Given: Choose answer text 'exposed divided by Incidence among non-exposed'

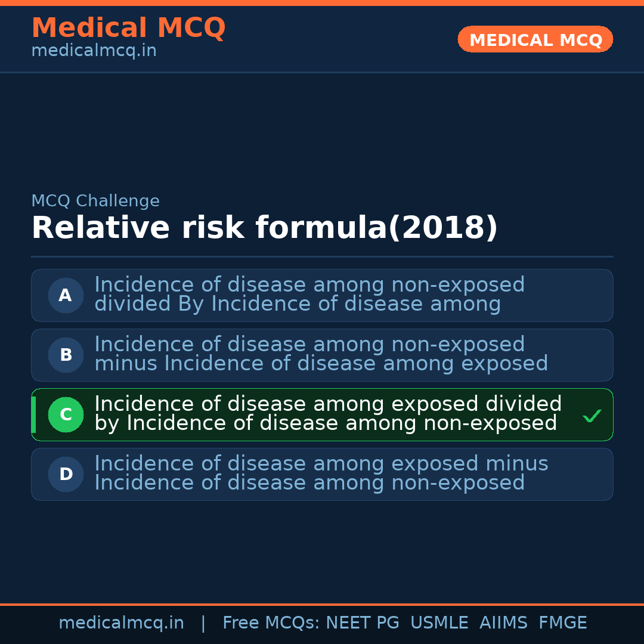Looking at the screenshot, I should coord(328,414).
